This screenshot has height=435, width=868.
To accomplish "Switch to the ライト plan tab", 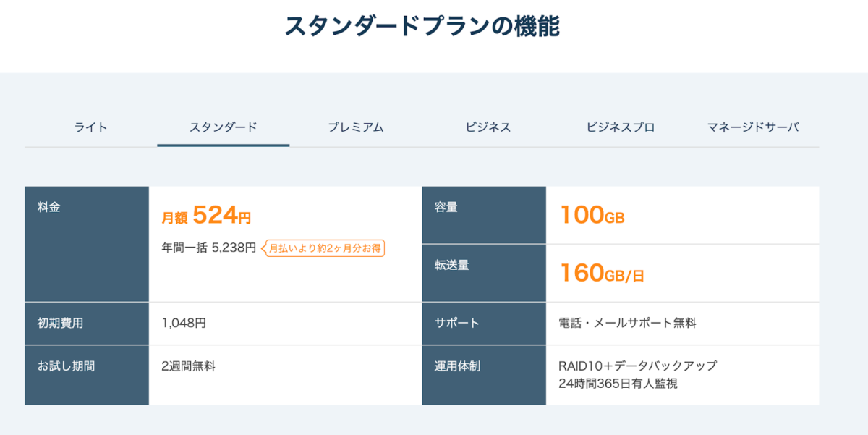I will [90, 127].
